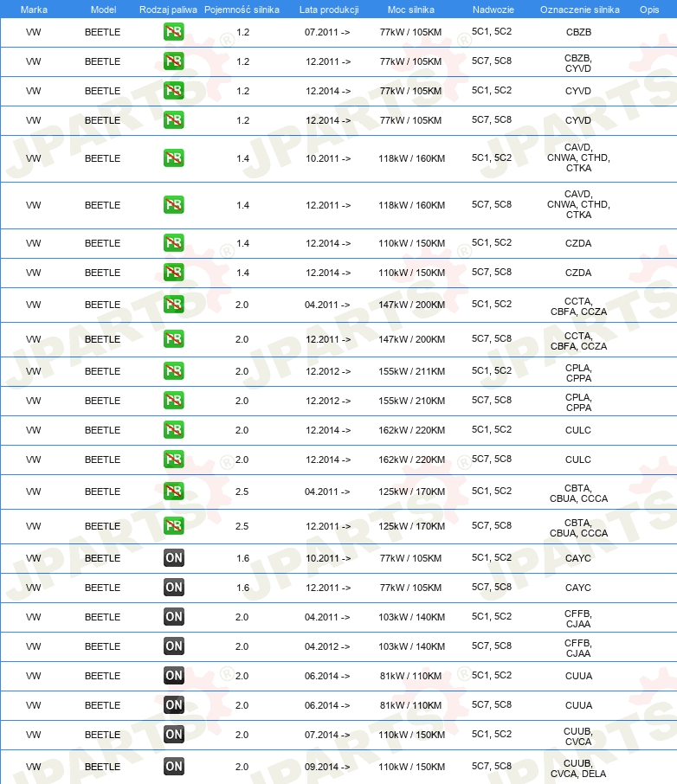Click the Oznaczenie silnika column header
This screenshot has width=677, height=784.
point(579,10)
